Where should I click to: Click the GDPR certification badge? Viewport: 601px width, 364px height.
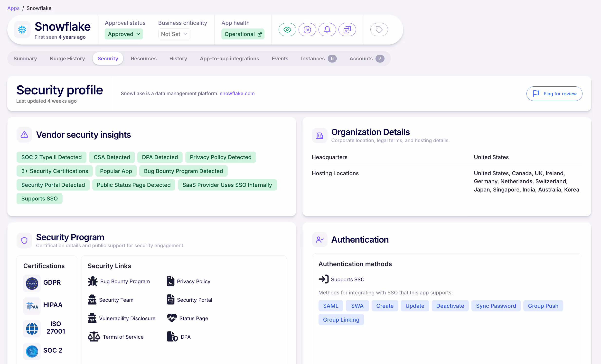(32, 284)
